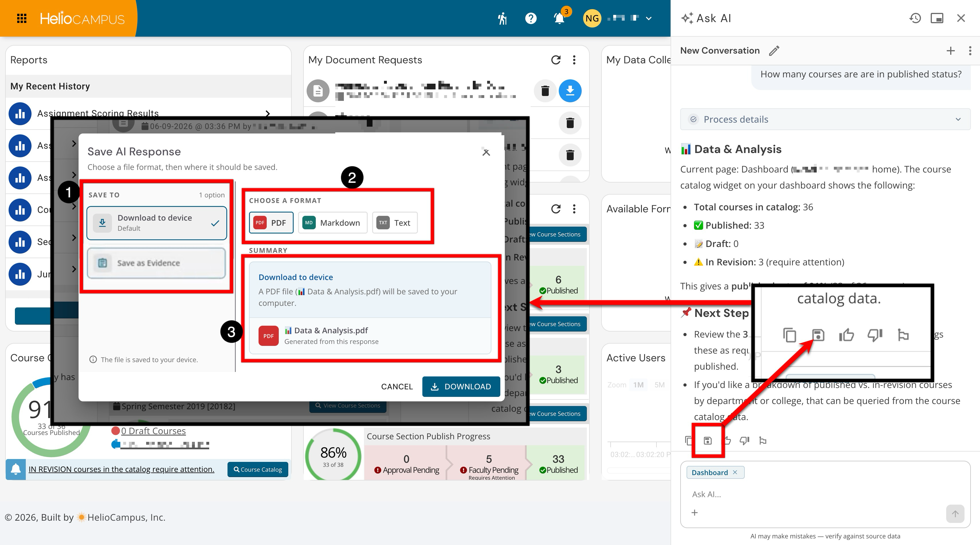This screenshot has height=545, width=980.
Task: Open the accessibility walking-person icon
Action: (x=502, y=18)
